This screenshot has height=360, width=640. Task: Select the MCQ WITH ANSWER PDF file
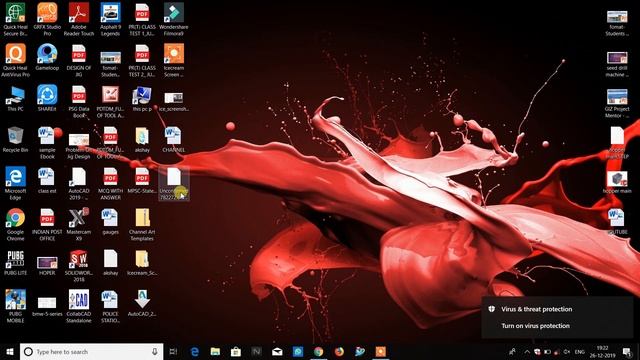pos(111,183)
